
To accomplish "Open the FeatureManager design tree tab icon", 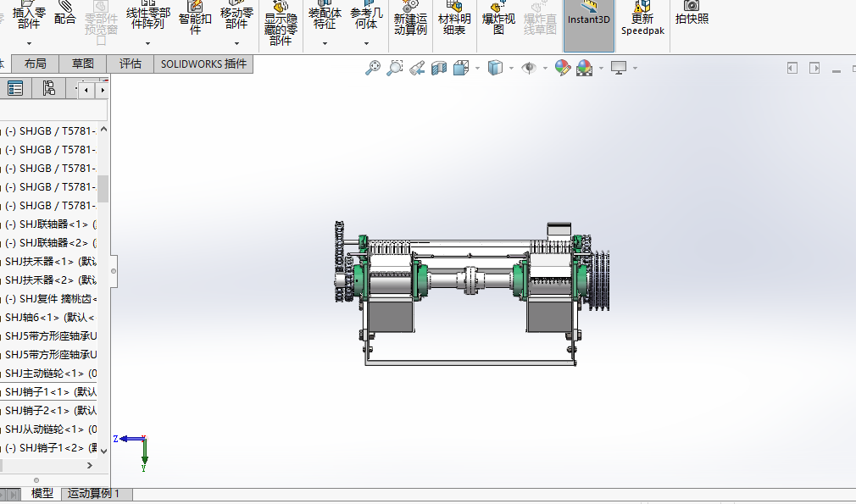I will tap(14, 88).
